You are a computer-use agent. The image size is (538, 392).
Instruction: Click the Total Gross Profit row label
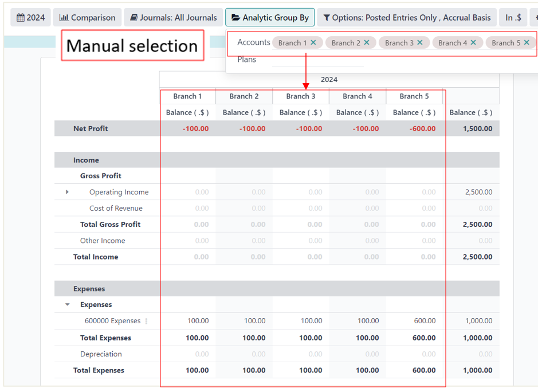click(x=110, y=224)
